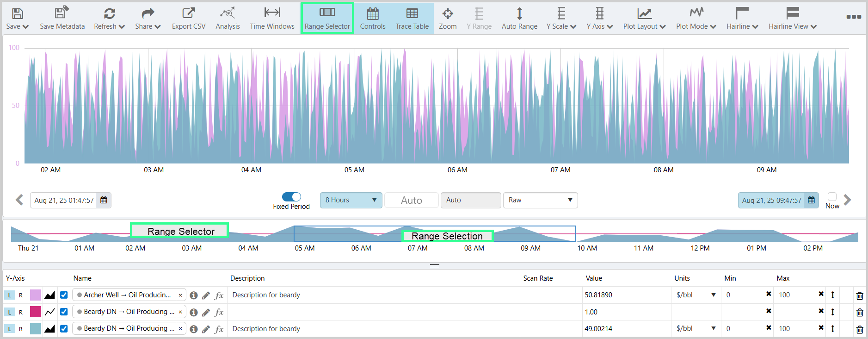
Task: Uncheck the Archer Well trace visibility checkbox
Action: point(64,295)
